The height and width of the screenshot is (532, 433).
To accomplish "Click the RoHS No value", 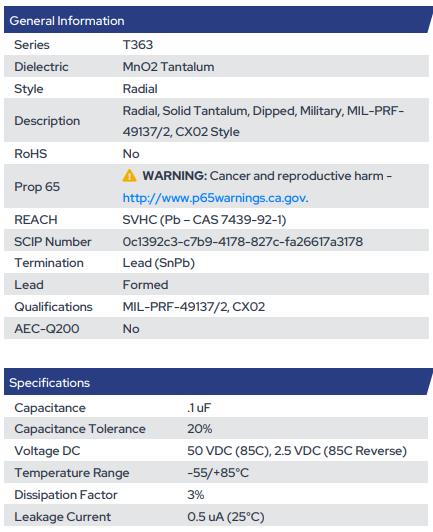I will 131,154.
